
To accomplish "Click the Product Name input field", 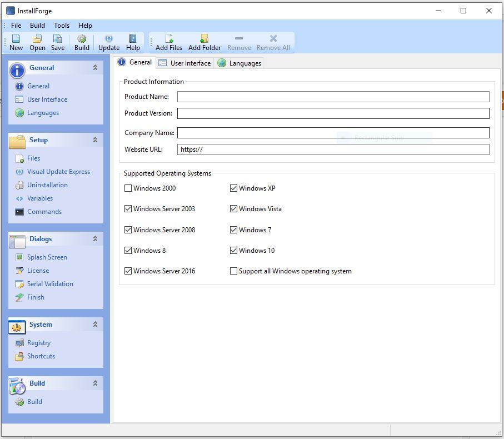I will pos(333,97).
